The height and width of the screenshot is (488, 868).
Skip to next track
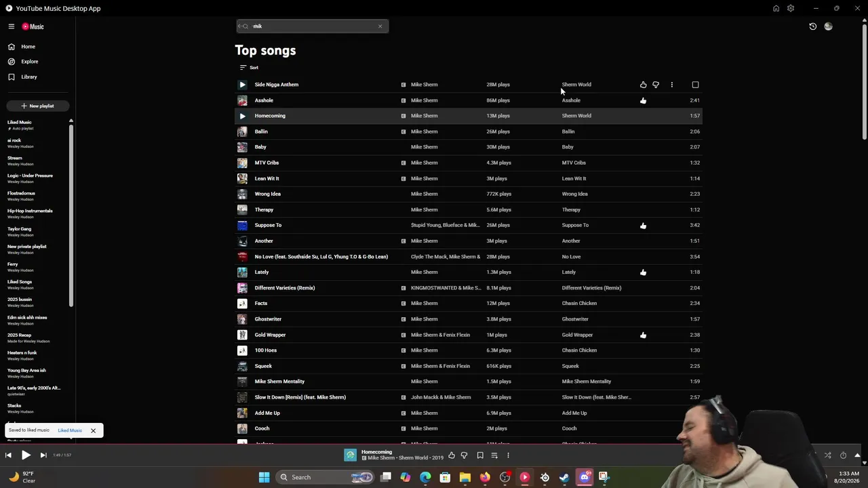click(43, 455)
